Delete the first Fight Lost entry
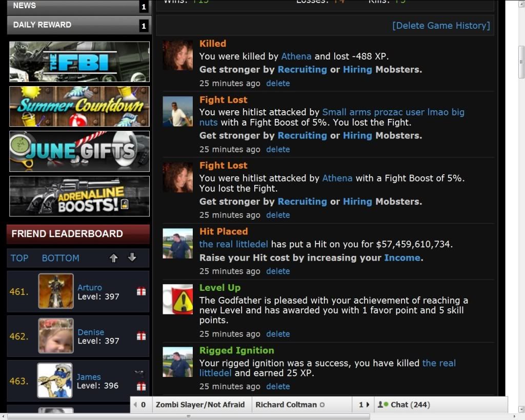Viewport: 525px width, 420px height. [x=278, y=149]
